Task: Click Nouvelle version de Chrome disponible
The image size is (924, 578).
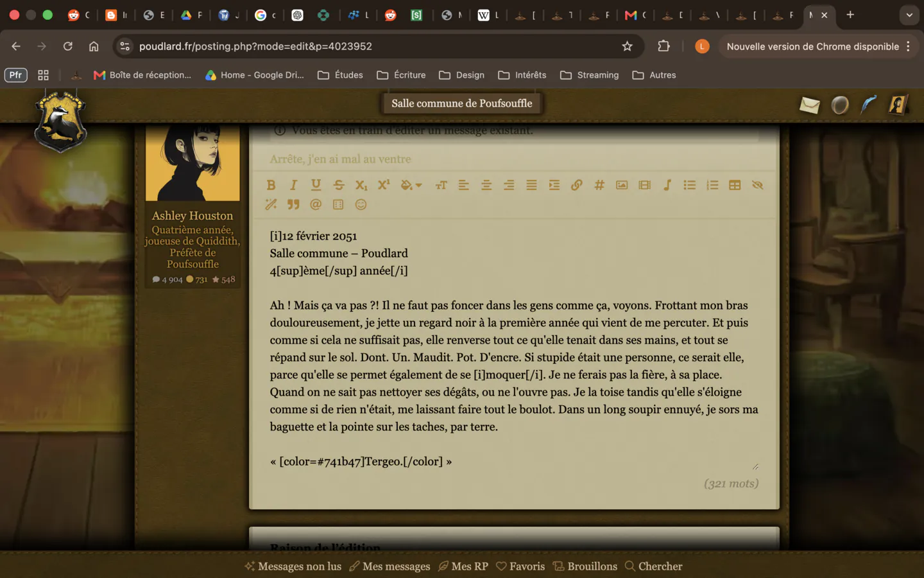Action: pos(812,46)
